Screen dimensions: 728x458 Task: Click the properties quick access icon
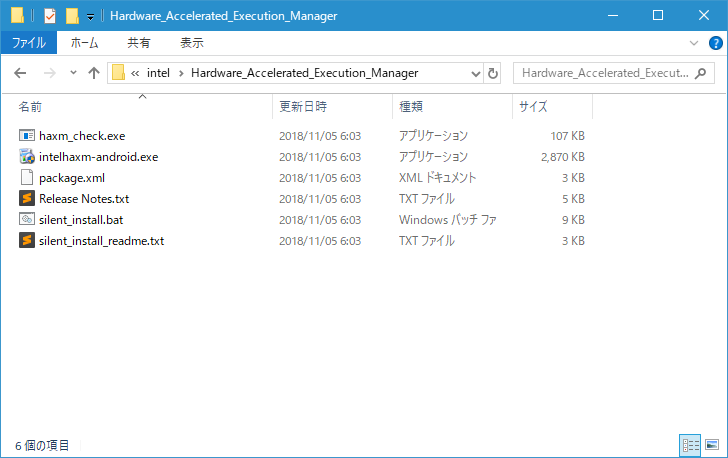pyautogui.click(x=50, y=16)
